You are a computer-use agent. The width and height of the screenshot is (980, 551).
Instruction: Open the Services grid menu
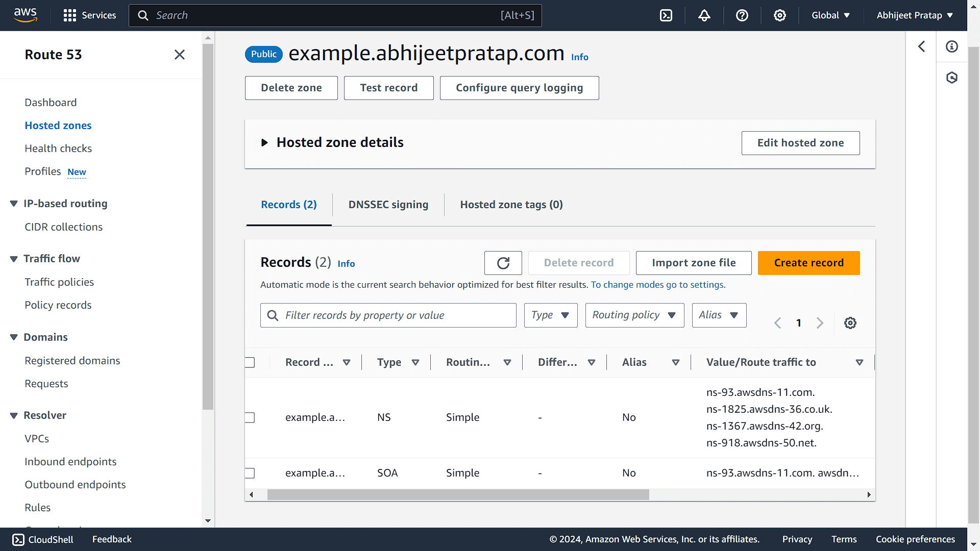pos(90,15)
